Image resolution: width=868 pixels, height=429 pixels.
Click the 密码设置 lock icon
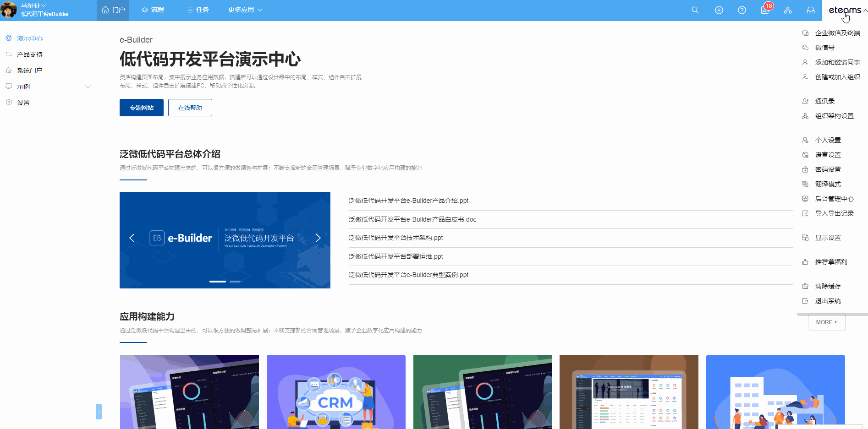point(805,169)
